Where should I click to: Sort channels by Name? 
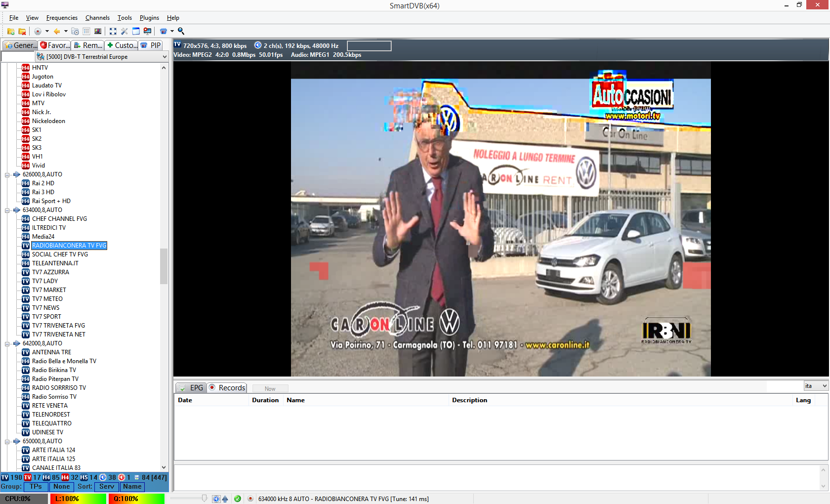(132, 487)
